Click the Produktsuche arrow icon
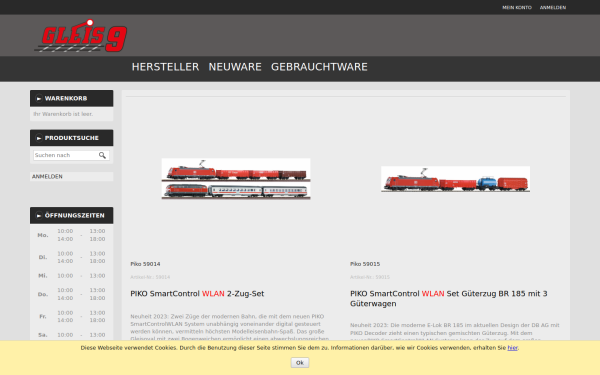Viewport: 600px width, 375px height. tap(39, 138)
